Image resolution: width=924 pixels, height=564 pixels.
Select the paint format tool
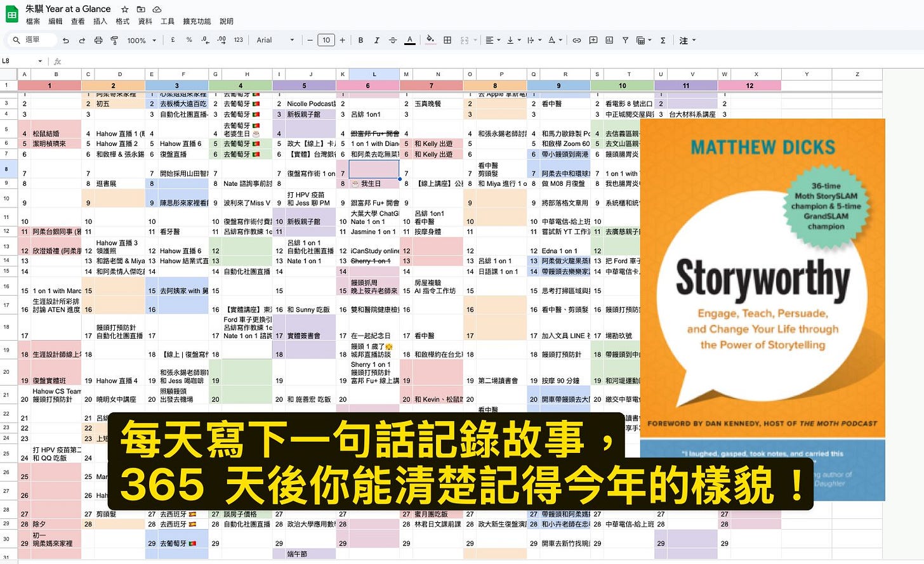114,40
